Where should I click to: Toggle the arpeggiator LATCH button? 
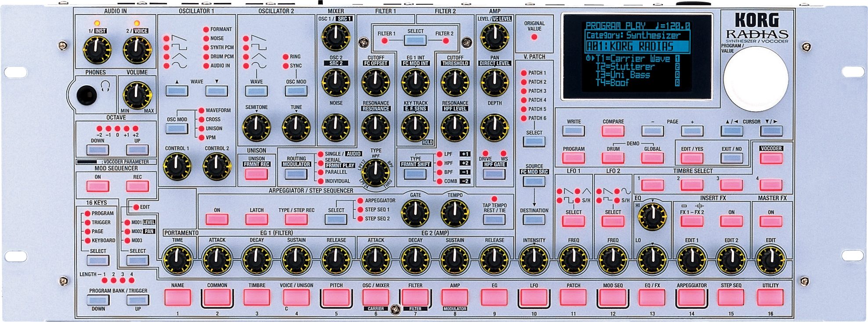coord(257,219)
